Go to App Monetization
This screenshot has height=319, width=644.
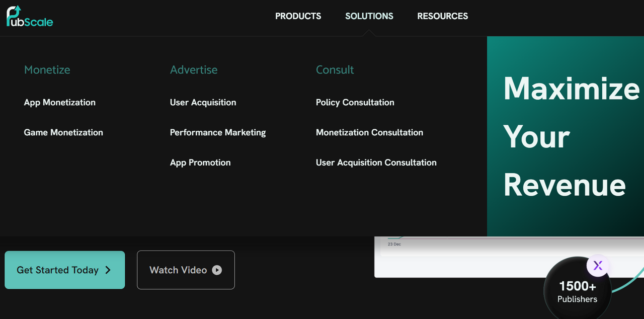click(x=60, y=102)
